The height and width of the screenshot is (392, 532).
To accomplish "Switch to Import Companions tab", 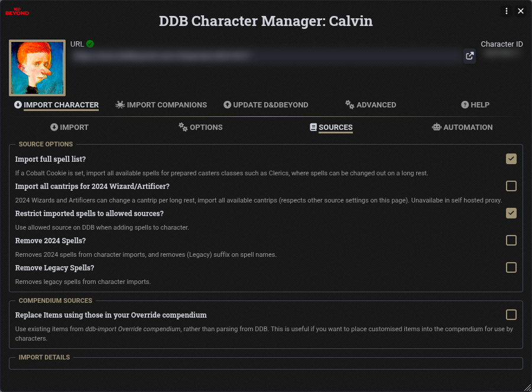I will coord(161,105).
